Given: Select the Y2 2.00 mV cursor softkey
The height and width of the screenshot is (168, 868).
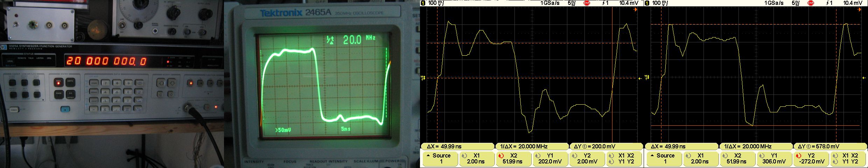Looking at the screenshot, I should (587, 159).
